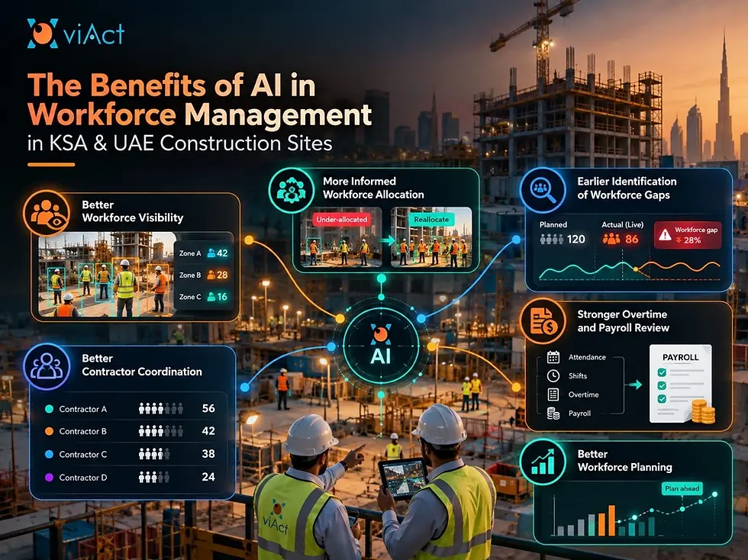The height and width of the screenshot is (560, 748).
Task: Click the Contractor A worker icons row
Action: [161, 408]
